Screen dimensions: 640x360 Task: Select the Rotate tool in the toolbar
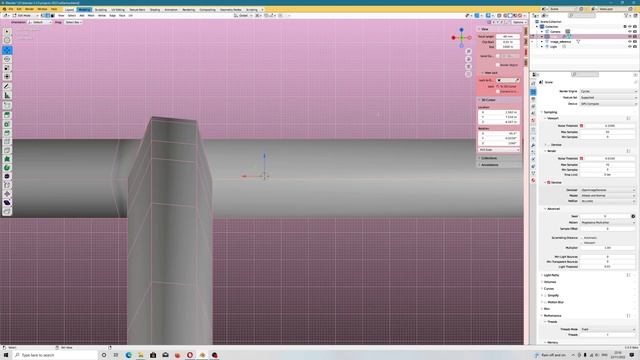click(x=7, y=59)
